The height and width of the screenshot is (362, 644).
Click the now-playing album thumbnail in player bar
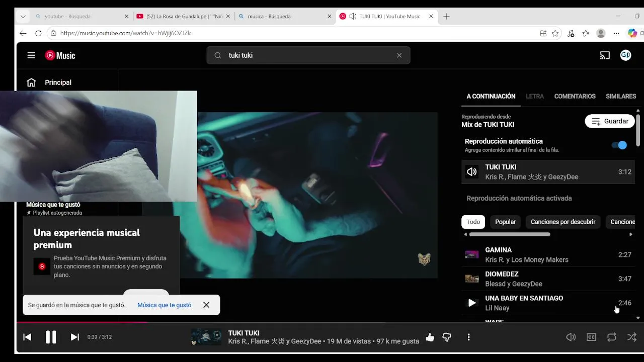tap(206, 337)
